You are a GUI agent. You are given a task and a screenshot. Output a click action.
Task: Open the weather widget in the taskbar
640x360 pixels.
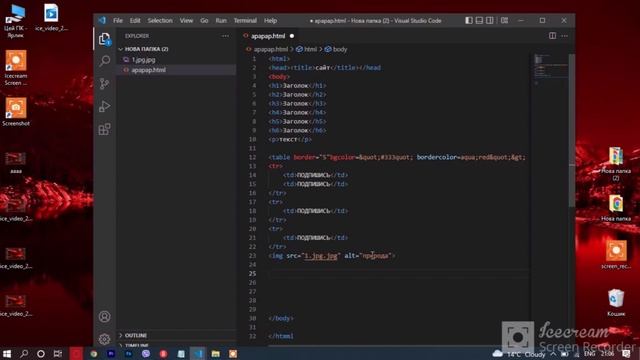[518, 354]
